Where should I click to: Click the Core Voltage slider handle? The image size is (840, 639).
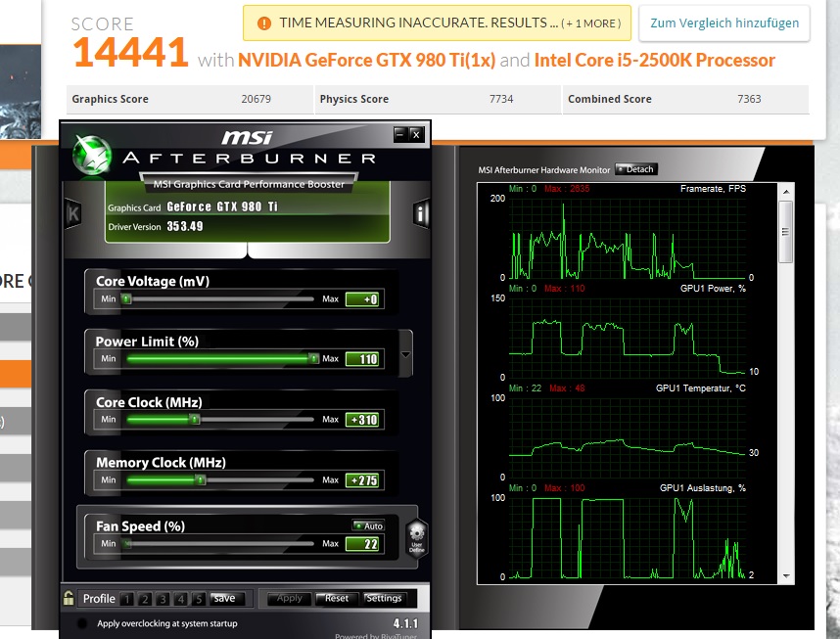point(126,298)
